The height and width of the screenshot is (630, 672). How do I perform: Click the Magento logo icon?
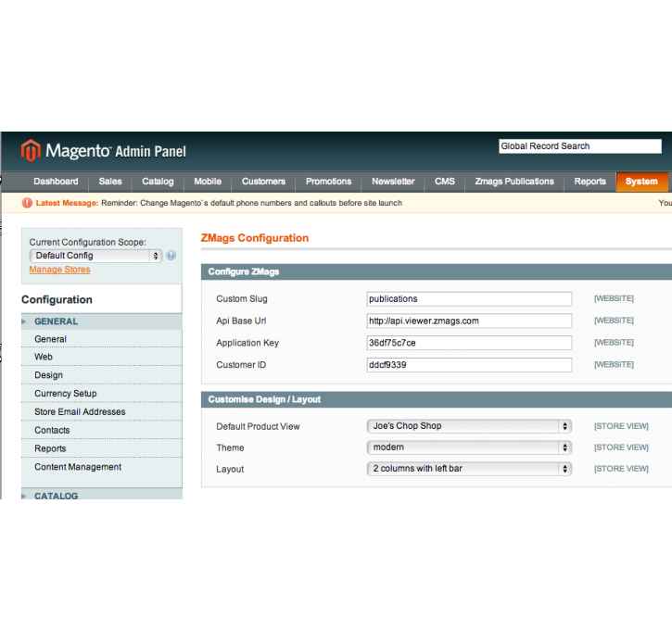coord(31,150)
